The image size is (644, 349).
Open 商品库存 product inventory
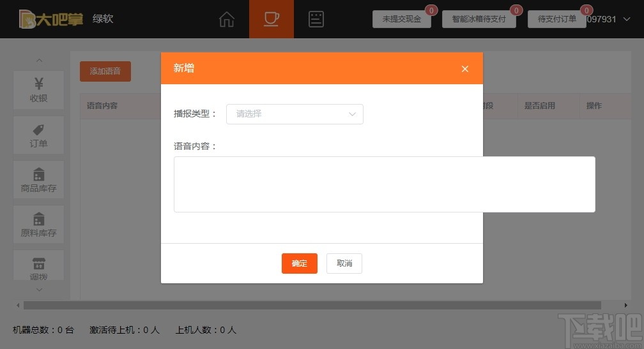click(x=38, y=180)
